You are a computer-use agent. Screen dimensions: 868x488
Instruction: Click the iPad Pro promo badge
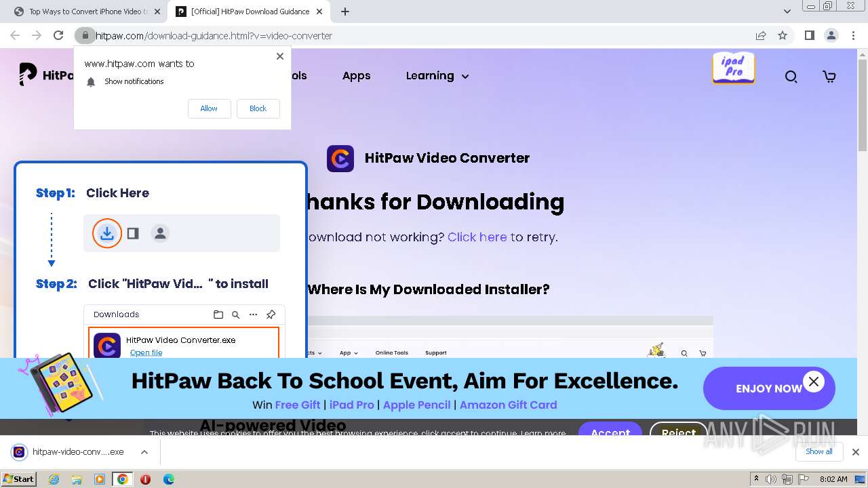tap(733, 68)
